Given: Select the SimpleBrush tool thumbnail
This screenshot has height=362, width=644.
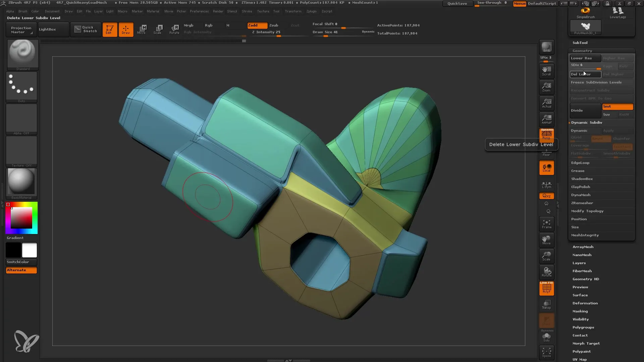Looking at the screenshot, I should click(x=586, y=13).
